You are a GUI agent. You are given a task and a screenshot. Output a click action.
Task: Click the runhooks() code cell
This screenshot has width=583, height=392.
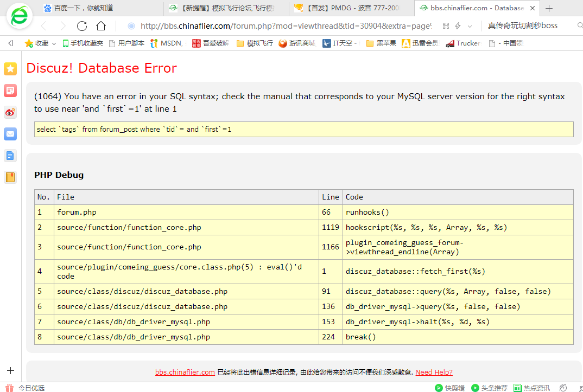458,213
